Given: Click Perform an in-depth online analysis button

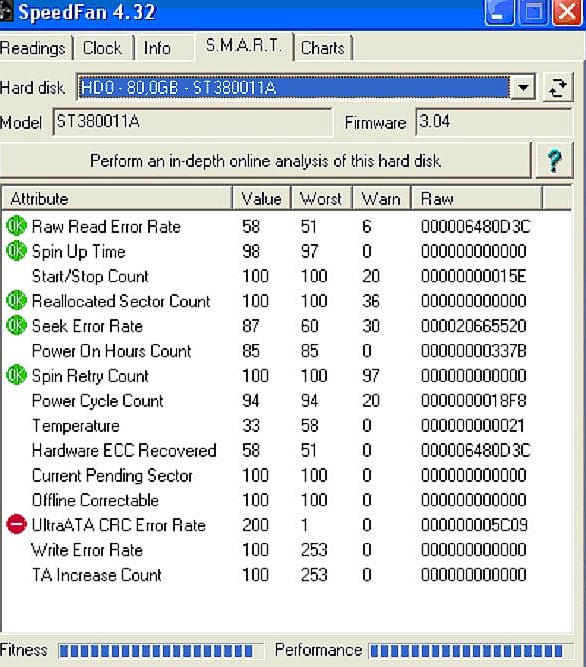Looking at the screenshot, I should [x=265, y=161].
